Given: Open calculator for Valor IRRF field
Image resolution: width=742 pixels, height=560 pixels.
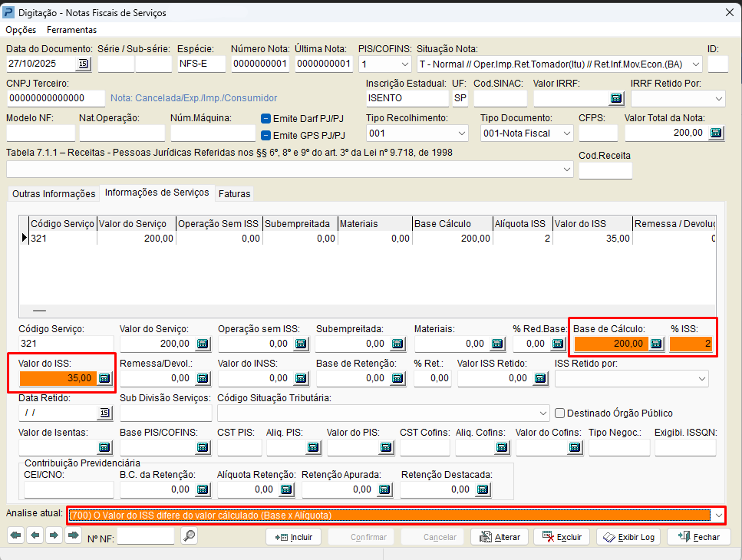Looking at the screenshot, I should click(615, 98).
